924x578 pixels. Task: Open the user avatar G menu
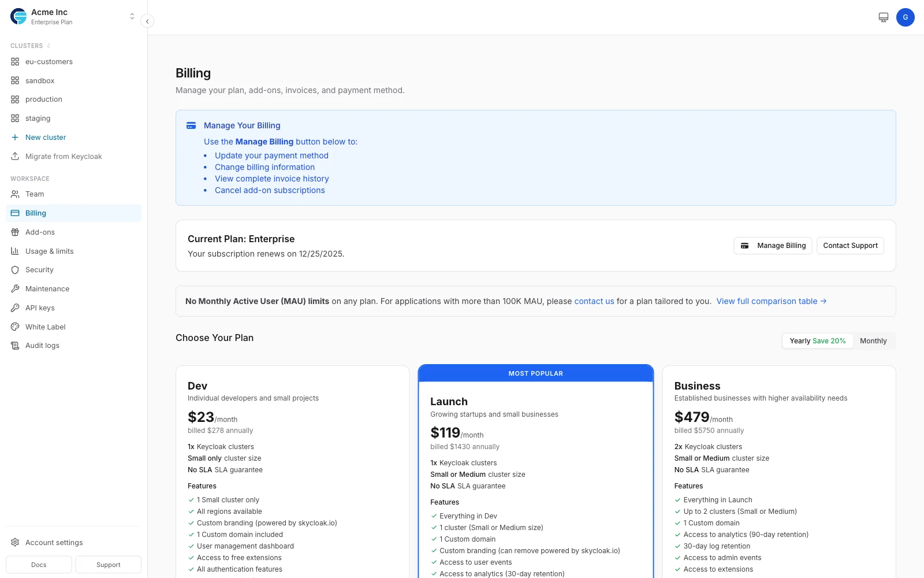[906, 17]
